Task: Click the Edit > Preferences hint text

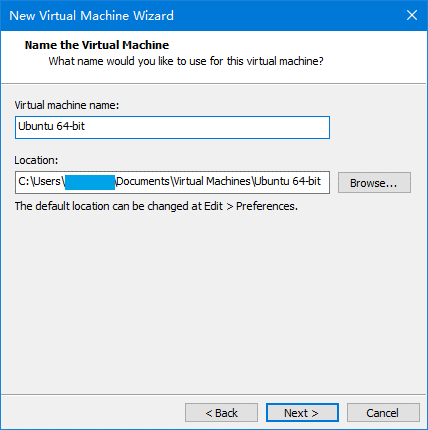Action: 156,206
